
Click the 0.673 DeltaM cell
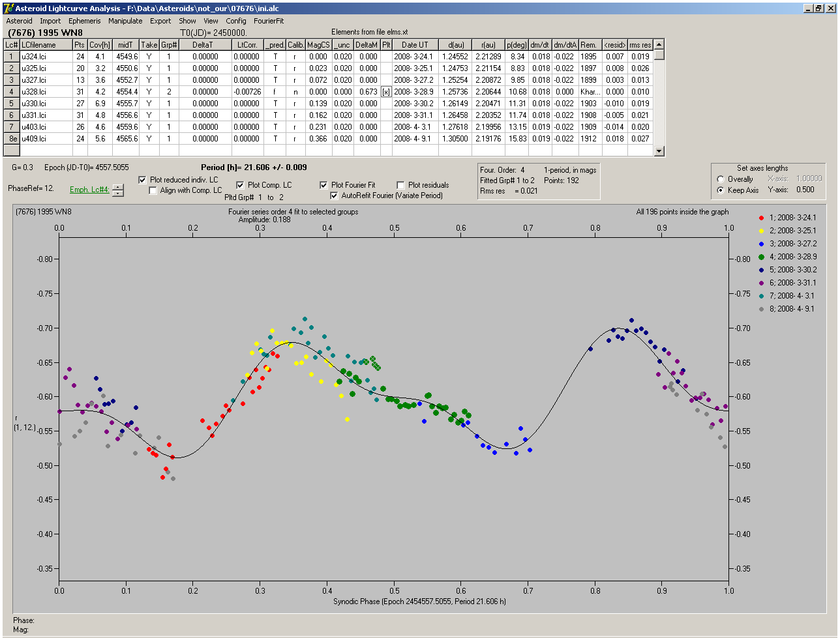(367, 92)
